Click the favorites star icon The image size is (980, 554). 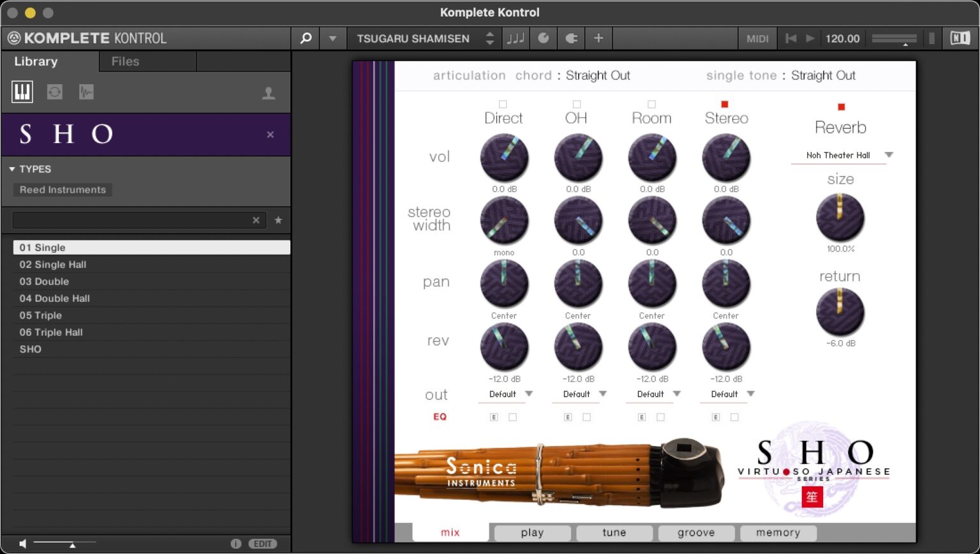pyautogui.click(x=278, y=220)
